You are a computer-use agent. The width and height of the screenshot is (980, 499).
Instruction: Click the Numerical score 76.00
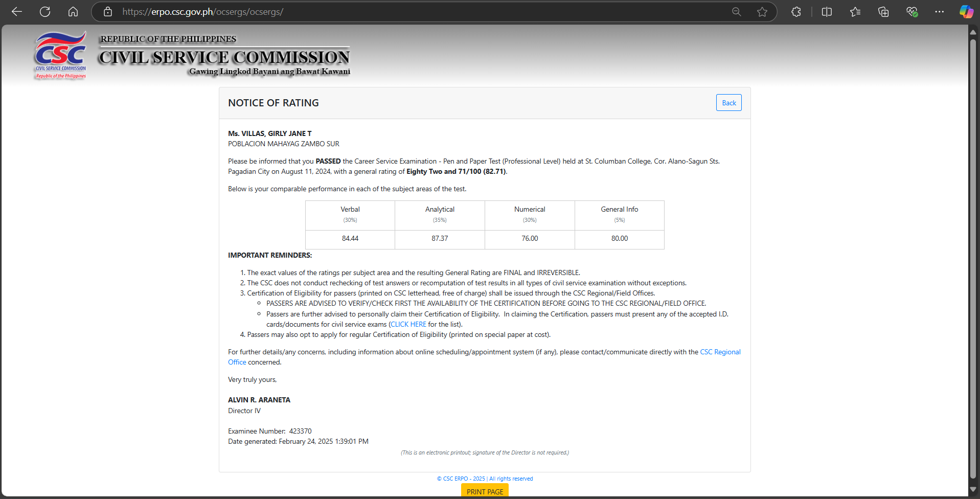tap(530, 238)
